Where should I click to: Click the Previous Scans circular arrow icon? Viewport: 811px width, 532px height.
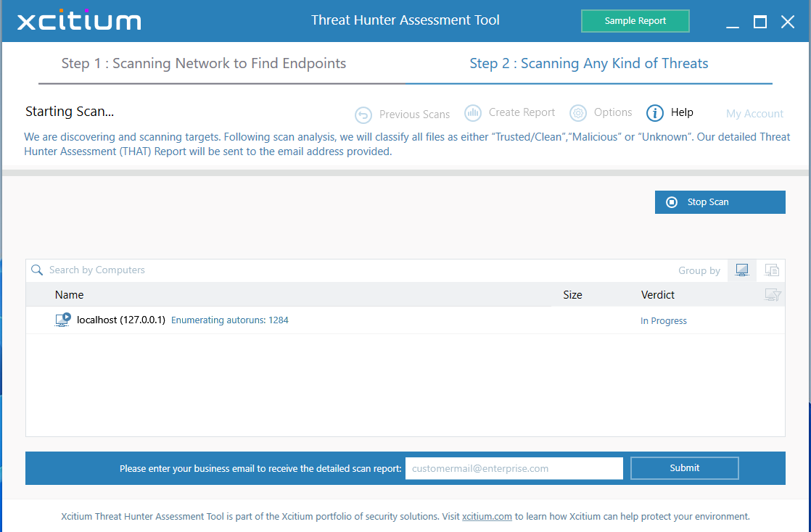pyautogui.click(x=363, y=115)
